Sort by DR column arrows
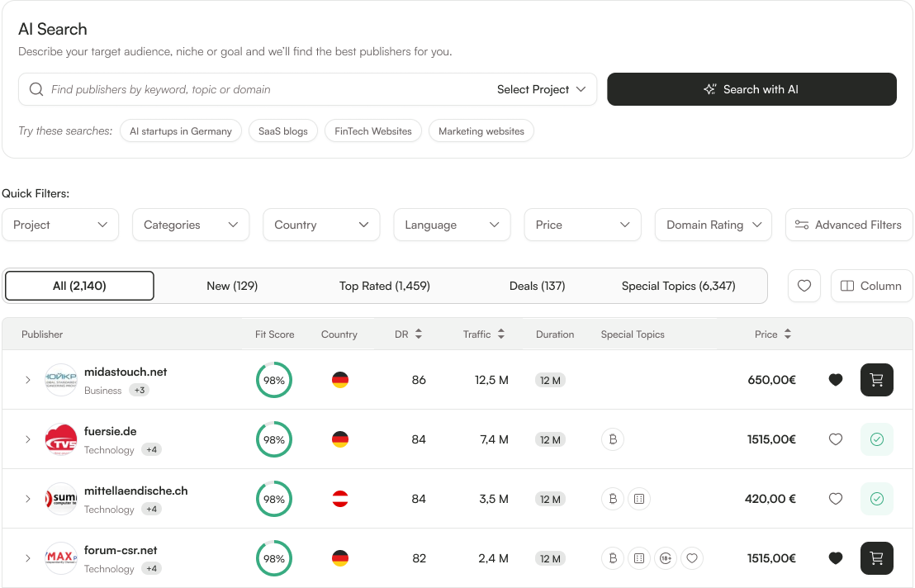915x588 pixels. (419, 334)
